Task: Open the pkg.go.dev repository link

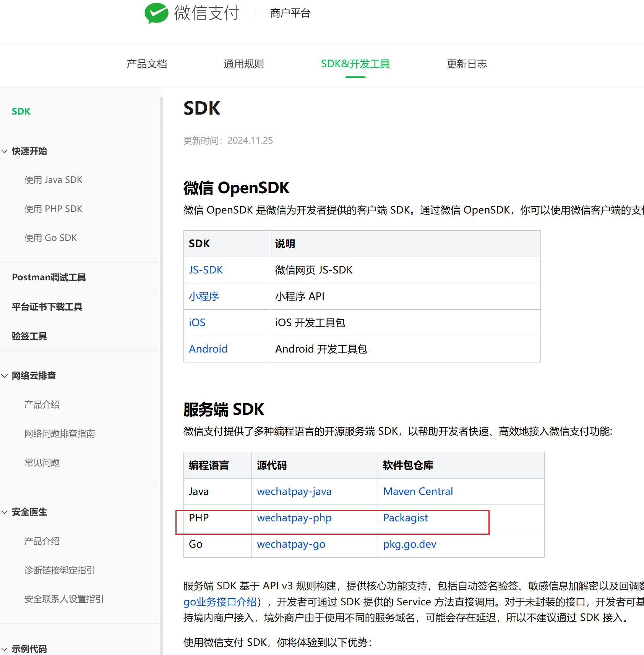Action: [410, 544]
